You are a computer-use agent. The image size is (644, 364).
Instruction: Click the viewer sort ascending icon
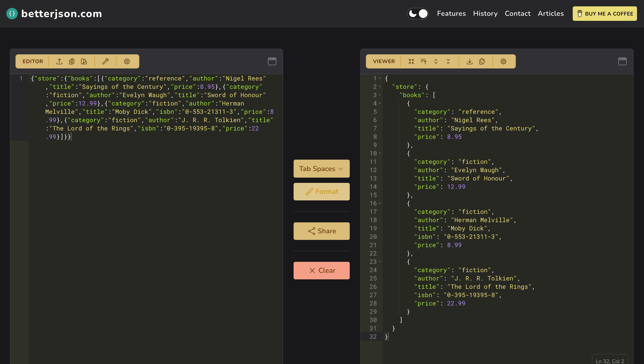click(x=423, y=61)
